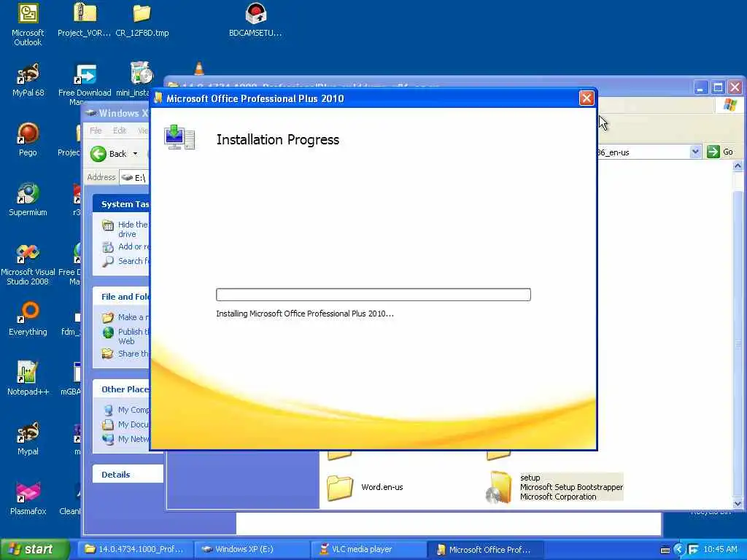Launch the Plasmafox desktop shortcut

tap(28, 492)
